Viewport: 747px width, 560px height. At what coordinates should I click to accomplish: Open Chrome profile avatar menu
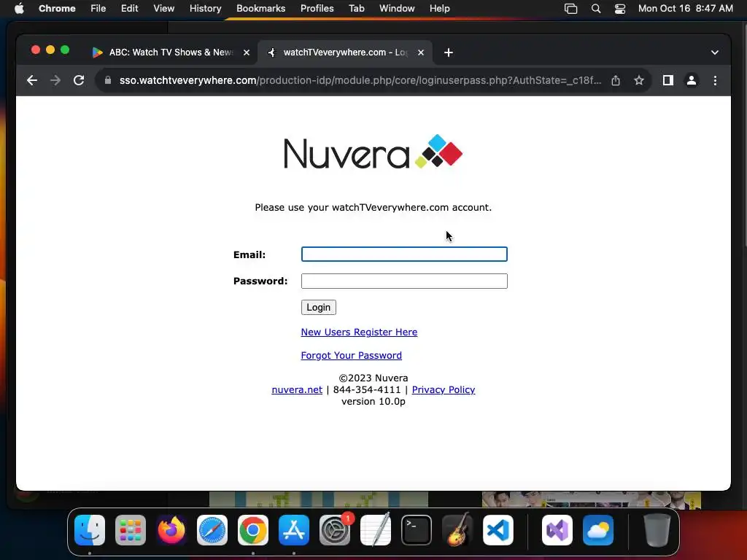(692, 80)
